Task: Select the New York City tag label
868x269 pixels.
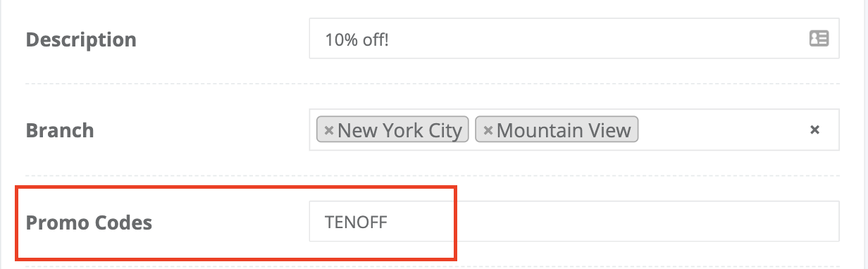Action: coord(400,130)
